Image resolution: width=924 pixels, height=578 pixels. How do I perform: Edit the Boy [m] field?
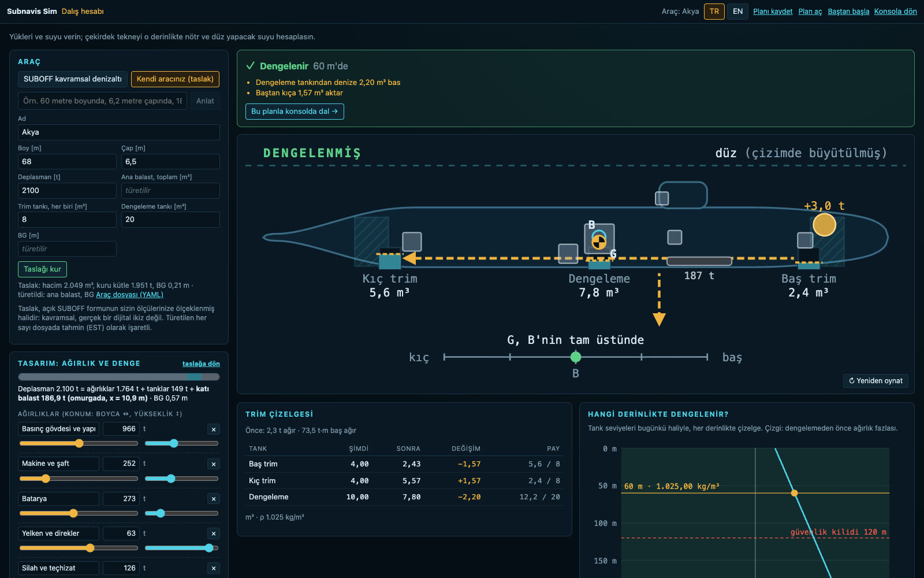coord(67,162)
